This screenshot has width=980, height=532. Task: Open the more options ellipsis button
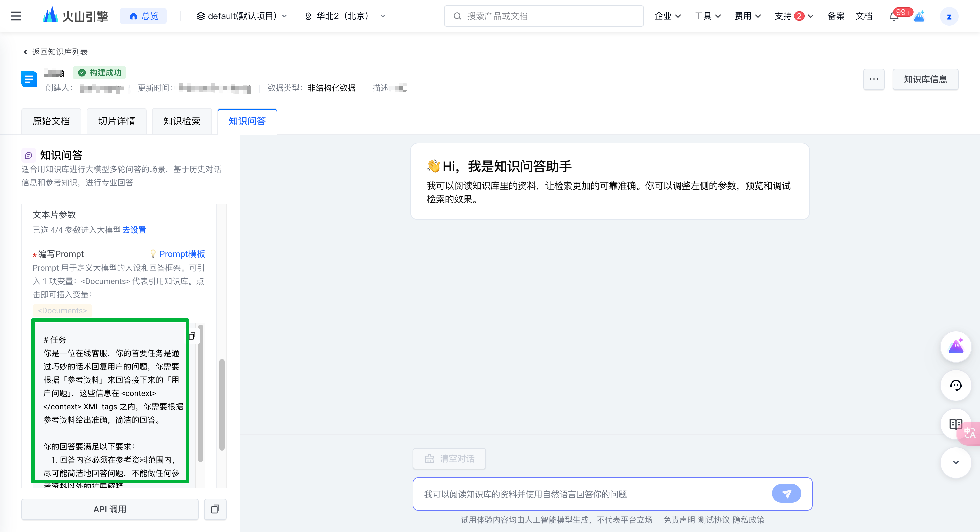pyautogui.click(x=873, y=79)
